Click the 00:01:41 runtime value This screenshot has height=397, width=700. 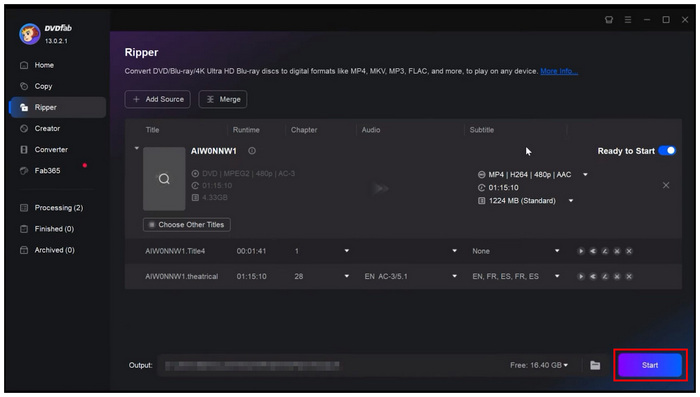point(251,251)
